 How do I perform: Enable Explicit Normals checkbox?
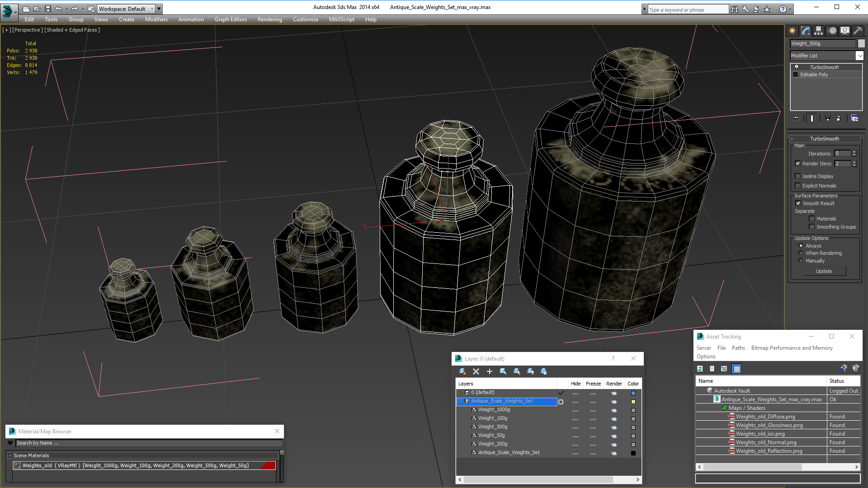pyautogui.click(x=798, y=186)
